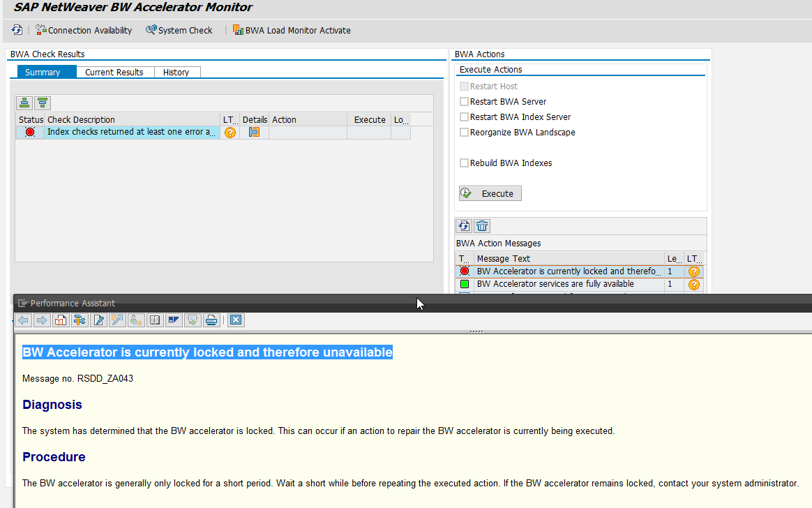Click the red status icon of locked message
Image resolution: width=812 pixels, height=508 pixels.
[465, 271]
